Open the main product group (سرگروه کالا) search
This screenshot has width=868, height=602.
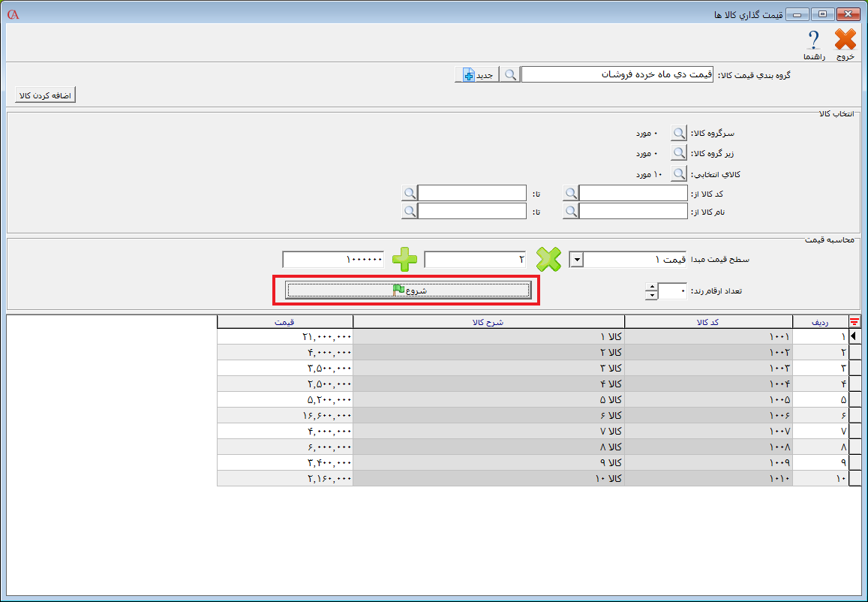678,133
